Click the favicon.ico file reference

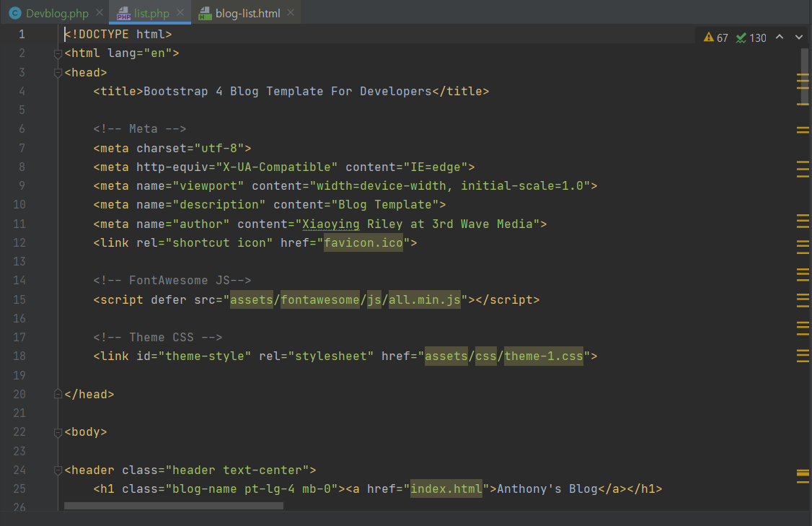tap(363, 242)
